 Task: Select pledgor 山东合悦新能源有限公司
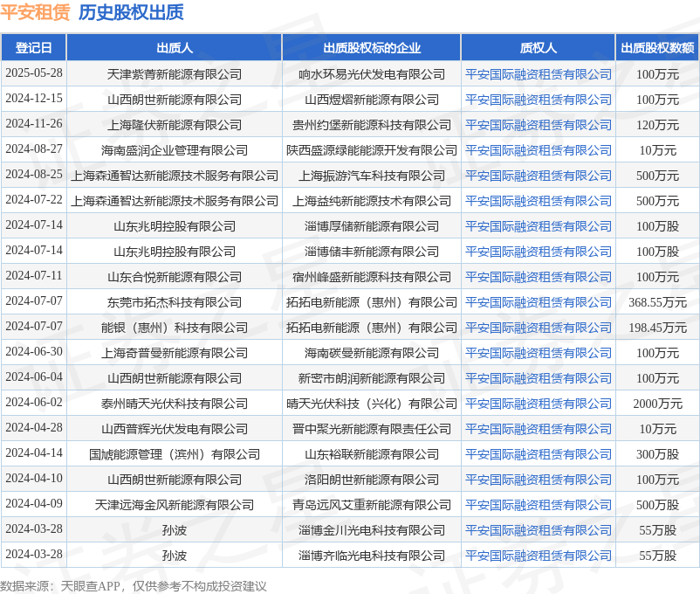[175, 277]
